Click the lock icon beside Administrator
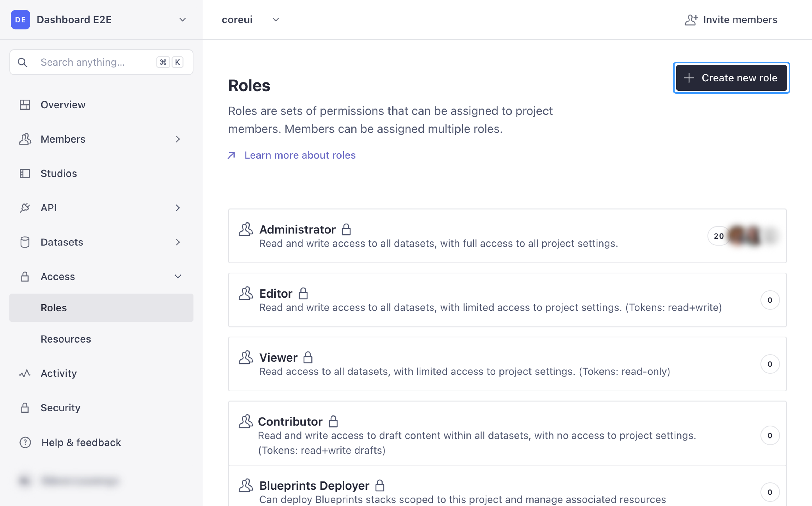This screenshot has height=506, width=812. coord(346,230)
